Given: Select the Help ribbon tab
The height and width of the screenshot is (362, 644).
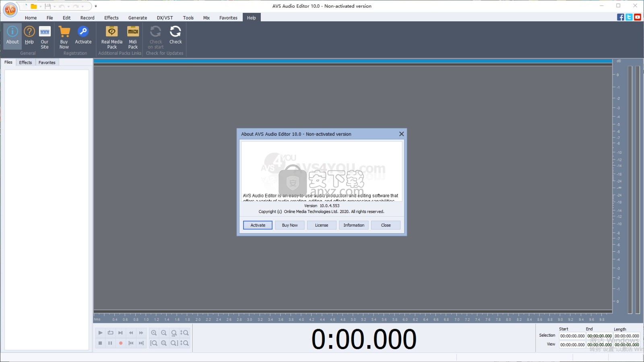Looking at the screenshot, I should click(252, 18).
